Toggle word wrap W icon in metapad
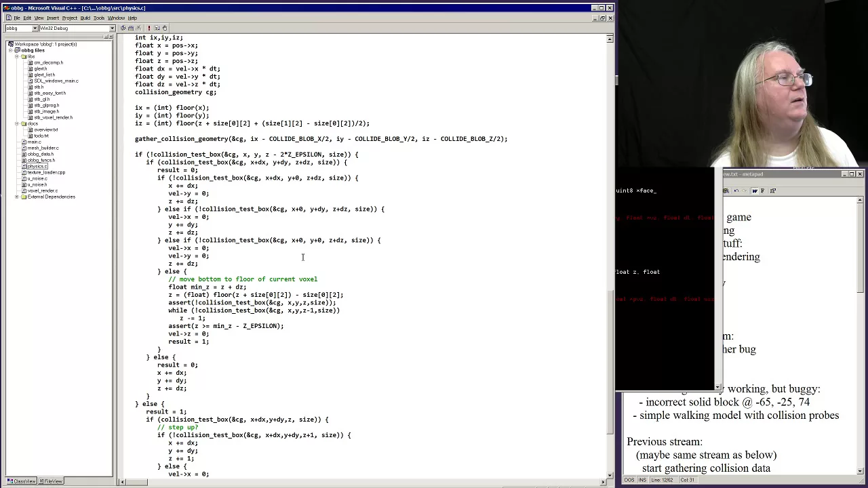This screenshot has width=868, height=488. pos(755,190)
